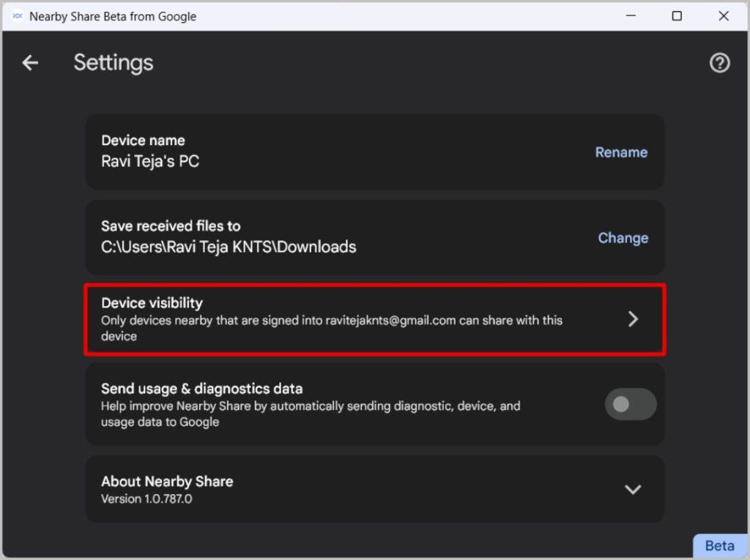The image size is (750, 560).
Task: Go back using the left arrow
Action: point(30,63)
